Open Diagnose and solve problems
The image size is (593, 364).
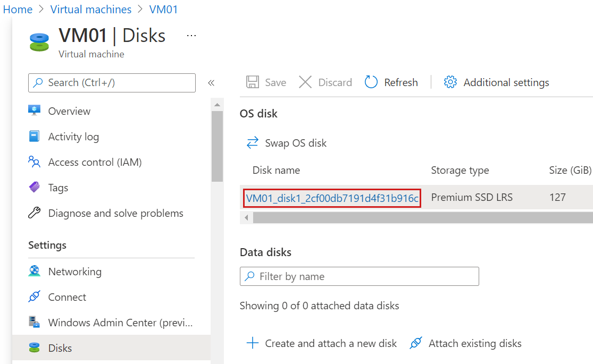pos(35,213)
